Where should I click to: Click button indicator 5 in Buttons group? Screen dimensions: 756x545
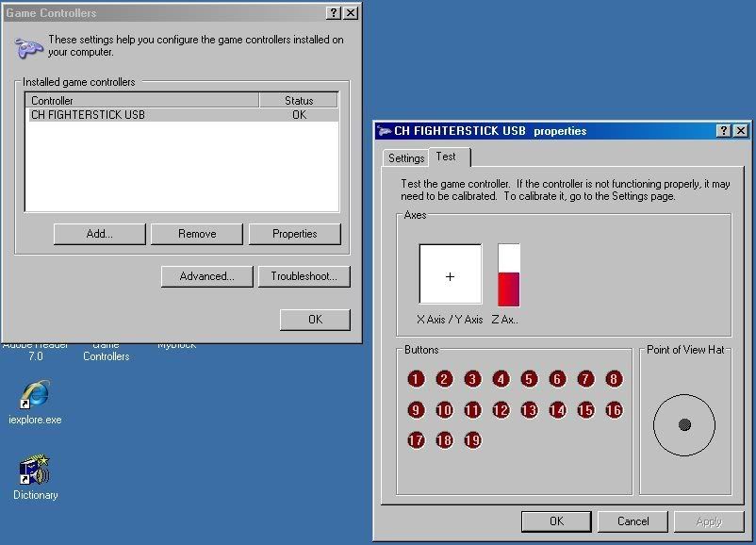tap(529, 379)
